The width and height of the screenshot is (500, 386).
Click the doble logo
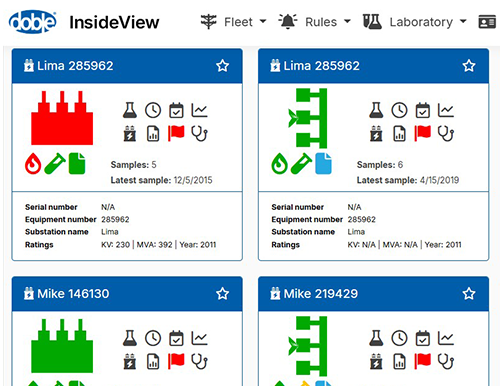point(33,22)
